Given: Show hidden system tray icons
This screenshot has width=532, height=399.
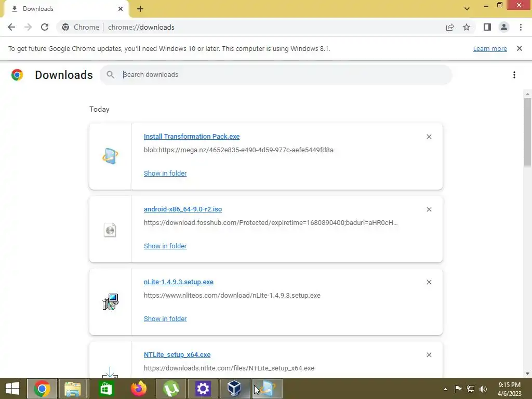Looking at the screenshot, I should 445,389.
